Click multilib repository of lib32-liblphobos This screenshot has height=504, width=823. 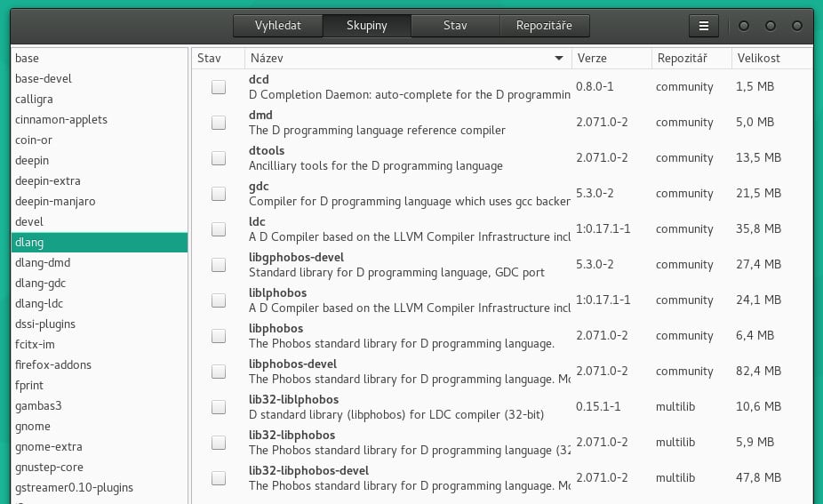pos(675,407)
